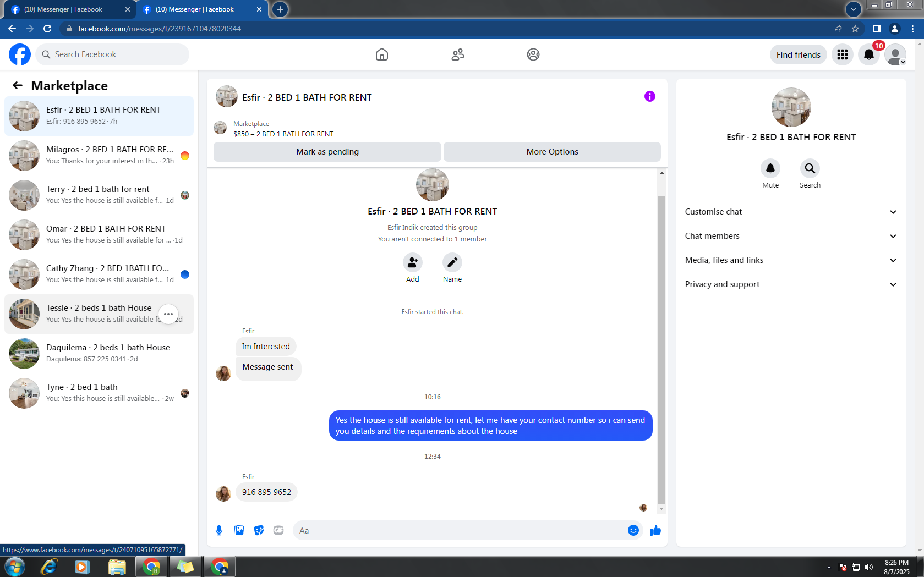
Task: Open Chrome side panel
Action: coord(877,29)
